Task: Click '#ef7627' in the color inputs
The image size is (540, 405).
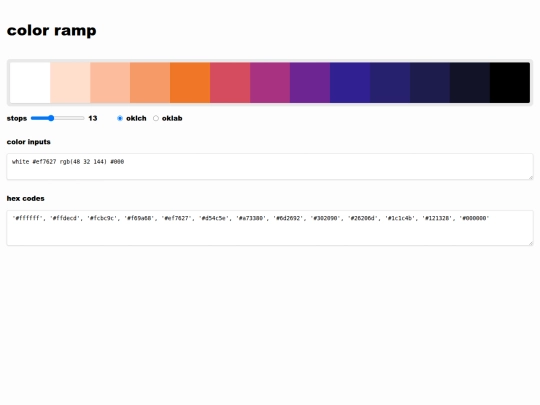Action: point(44,162)
